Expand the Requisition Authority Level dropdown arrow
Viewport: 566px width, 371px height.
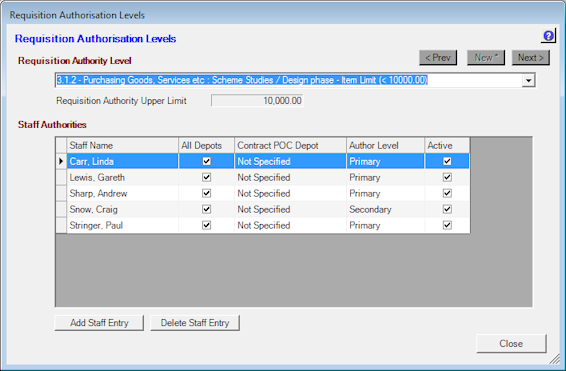pos(528,80)
